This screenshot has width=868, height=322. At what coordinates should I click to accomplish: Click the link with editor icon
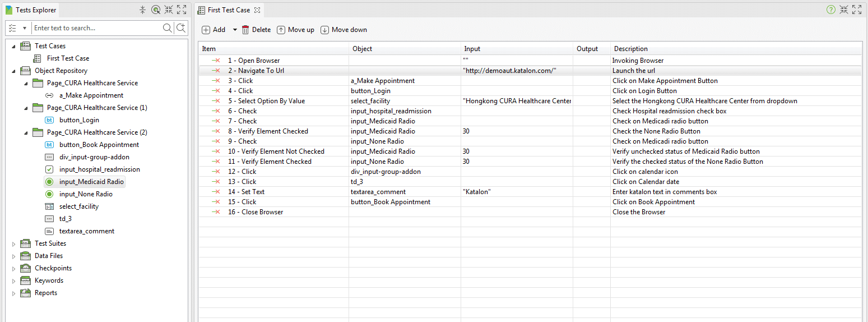click(156, 10)
